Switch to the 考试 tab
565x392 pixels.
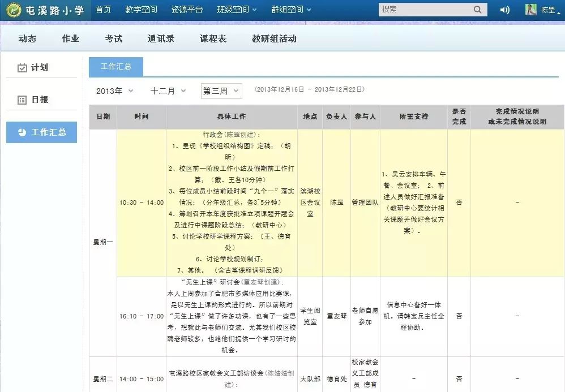(113, 38)
